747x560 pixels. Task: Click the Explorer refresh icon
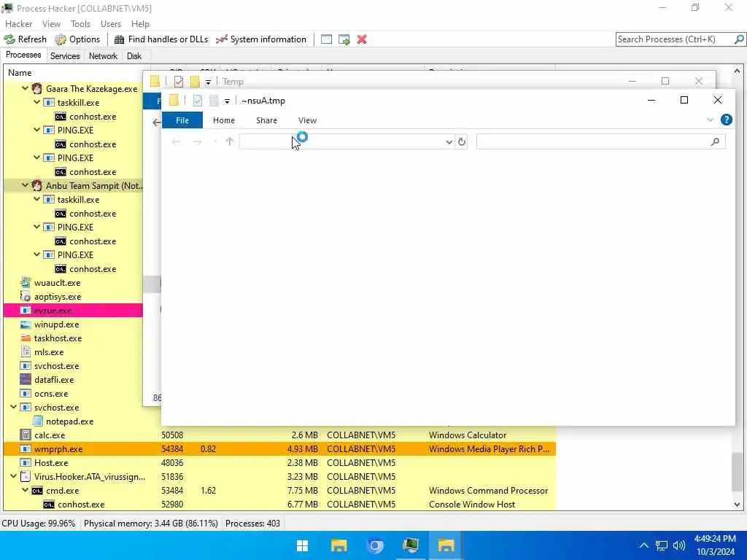pos(461,141)
